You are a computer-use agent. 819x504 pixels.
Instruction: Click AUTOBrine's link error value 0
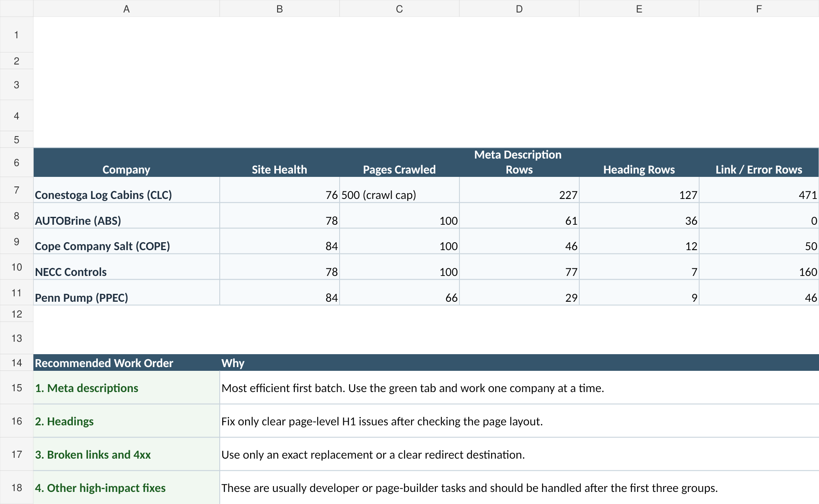click(x=759, y=216)
